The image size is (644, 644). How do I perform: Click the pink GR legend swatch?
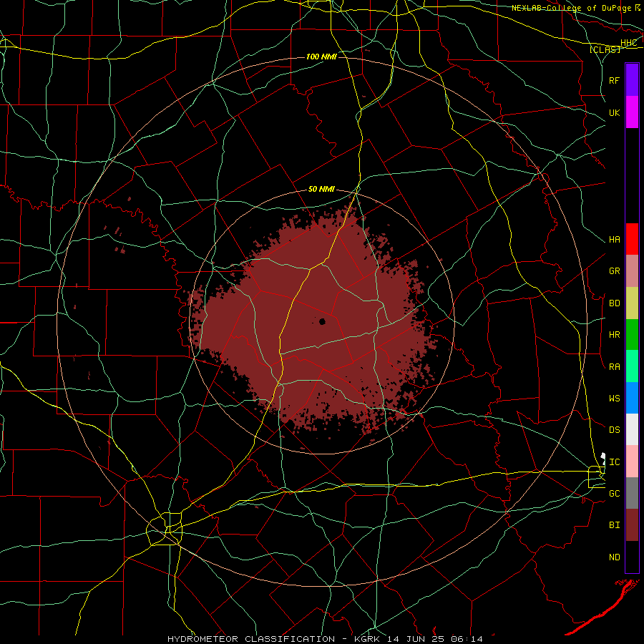click(x=632, y=270)
